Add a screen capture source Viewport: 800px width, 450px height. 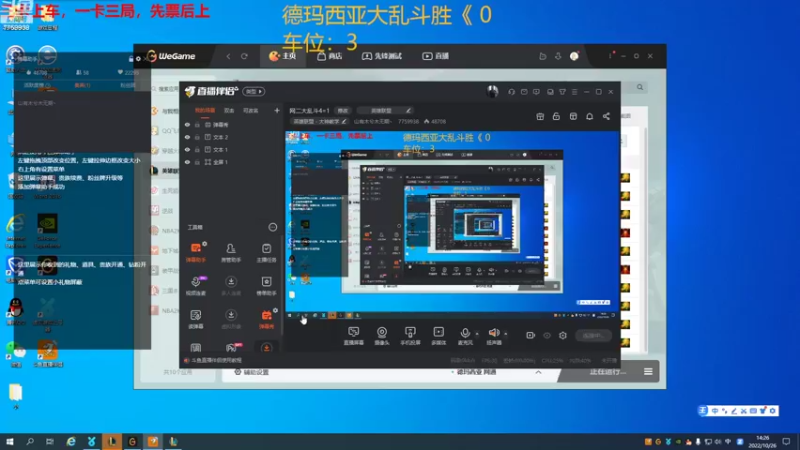click(x=353, y=336)
